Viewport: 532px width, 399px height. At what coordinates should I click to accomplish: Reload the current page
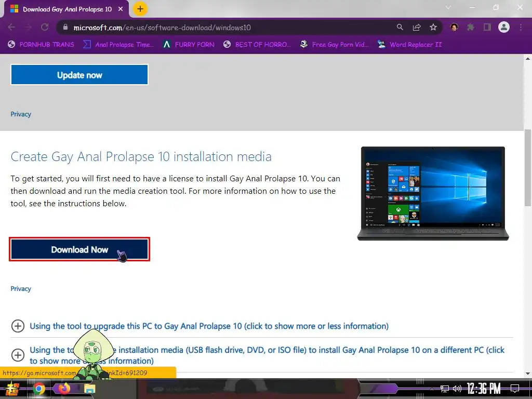coord(45,28)
